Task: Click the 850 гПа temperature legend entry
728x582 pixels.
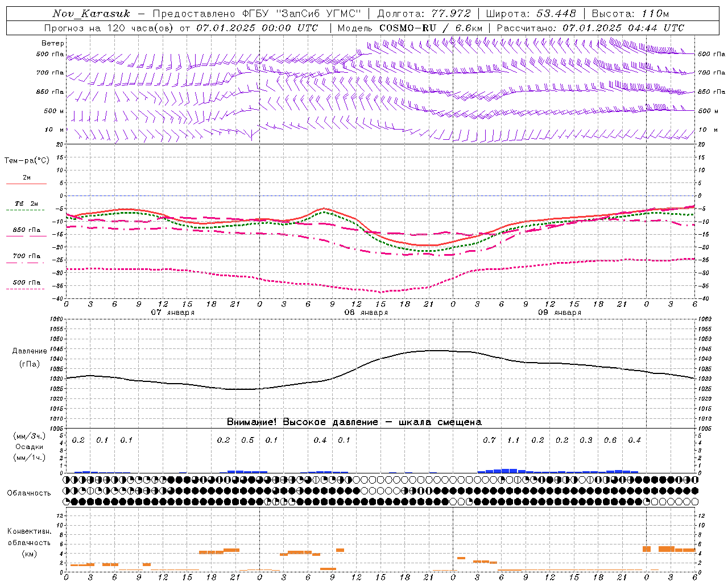Action: click(27, 230)
